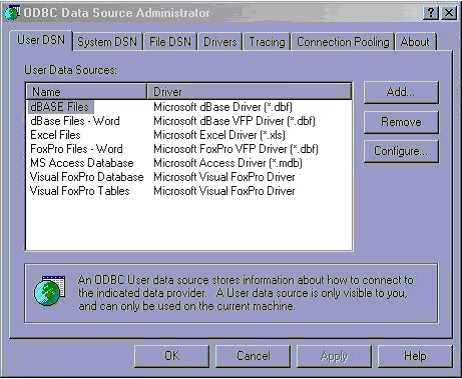462x379 pixels.
Task: Sort by the Name column header
Action: (x=86, y=91)
